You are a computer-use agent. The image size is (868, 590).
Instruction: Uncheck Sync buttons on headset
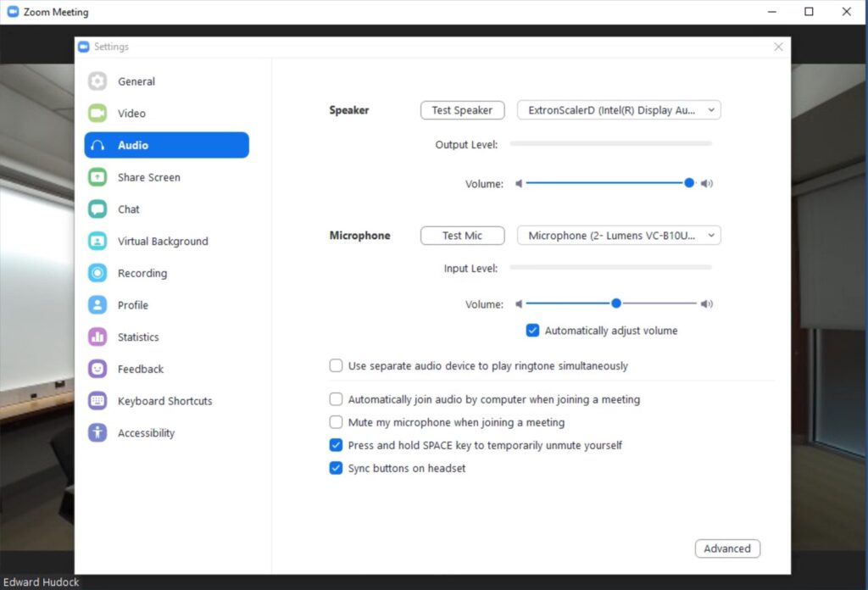[336, 468]
